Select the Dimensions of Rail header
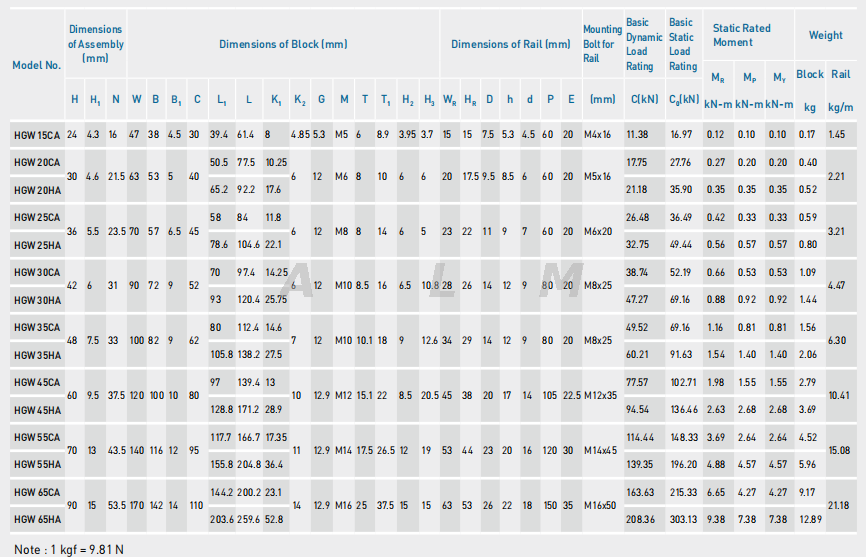The image size is (866, 557). pos(510,44)
